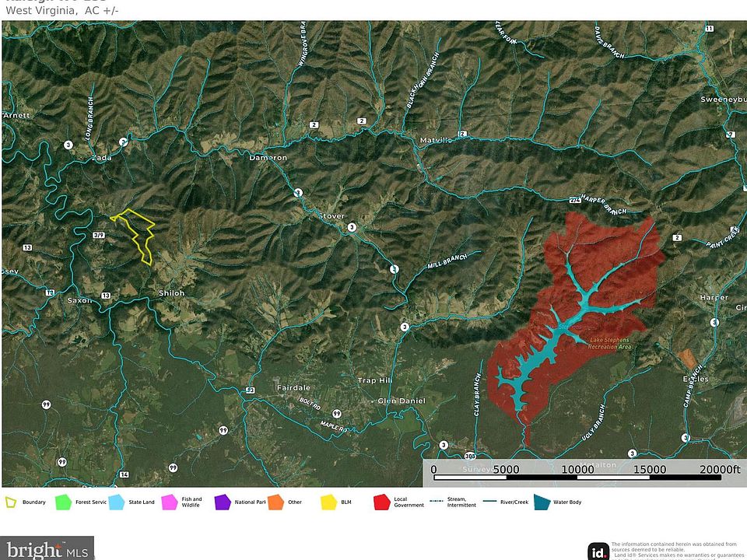
Task: Click the Harper Branch stream label
Action: pos(605,205)
